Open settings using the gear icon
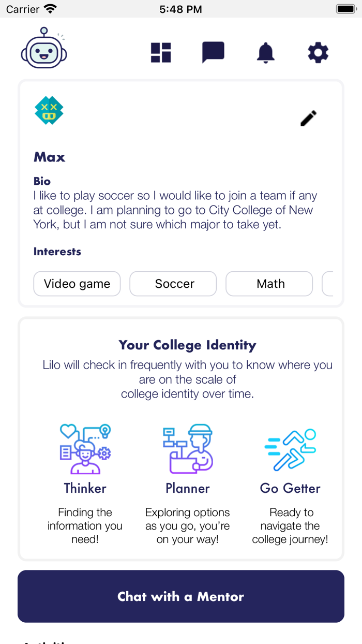This screenshot has height=644, width=362. point(318,52)
